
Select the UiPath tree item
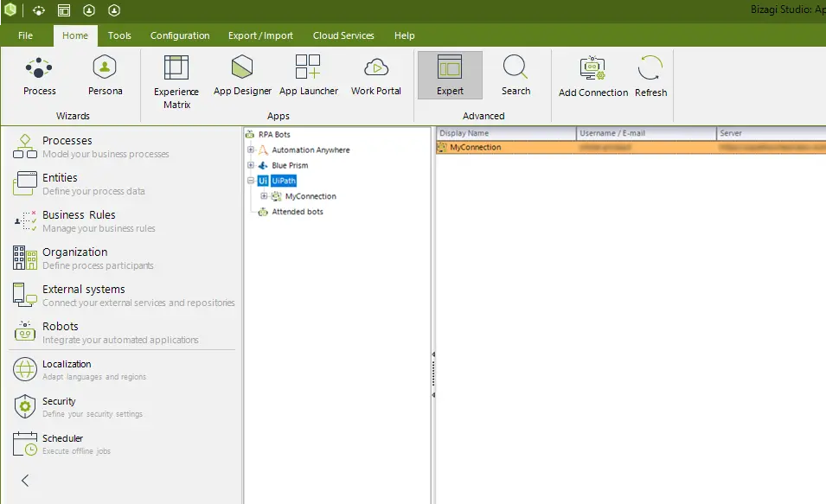pos(284,181)
